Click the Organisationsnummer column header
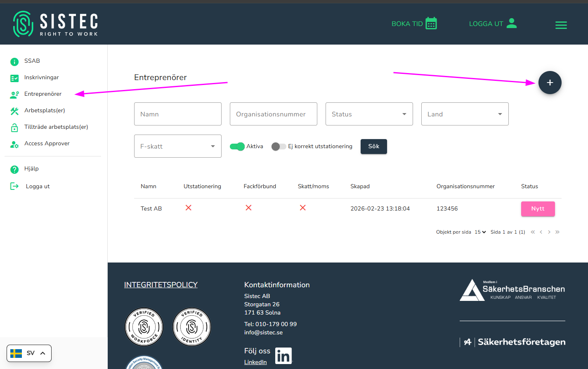Viewport: 588px width, 369px height. point(465,187)
